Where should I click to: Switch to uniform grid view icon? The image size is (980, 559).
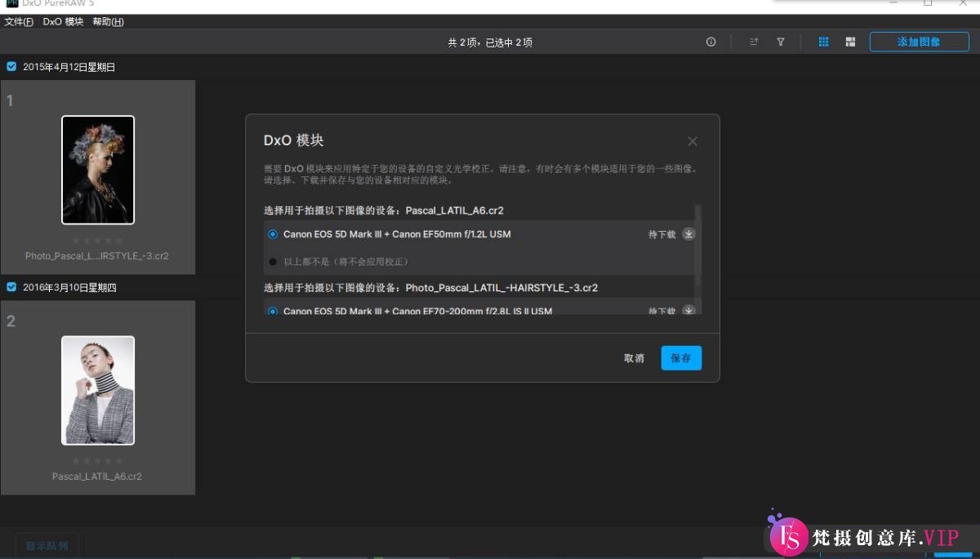coord(824,42)
